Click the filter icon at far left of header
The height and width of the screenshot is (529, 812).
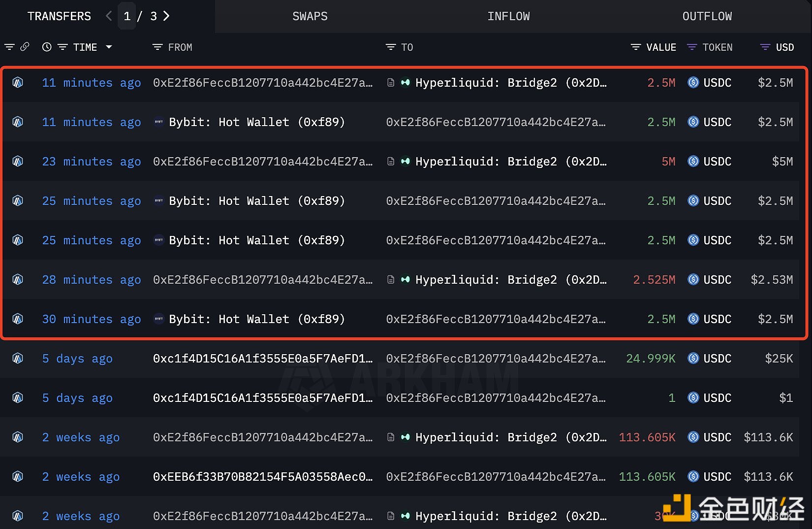(9, 47)
